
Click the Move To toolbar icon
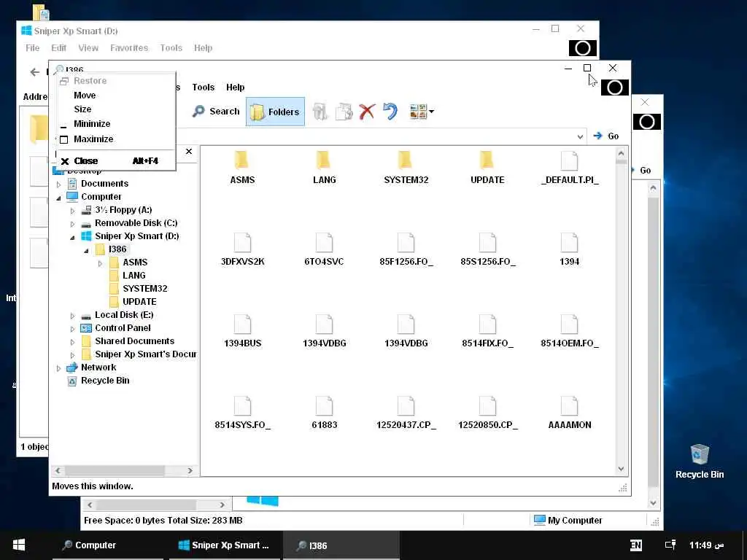coord(320,112)
